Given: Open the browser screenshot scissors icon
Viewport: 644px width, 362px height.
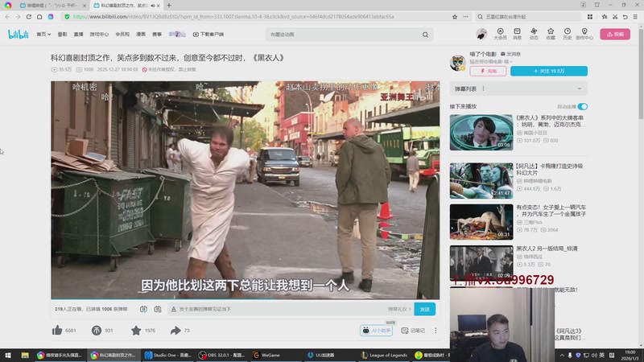Looking at the screenshot, I should pyautogui.click(x=615, y=17).
